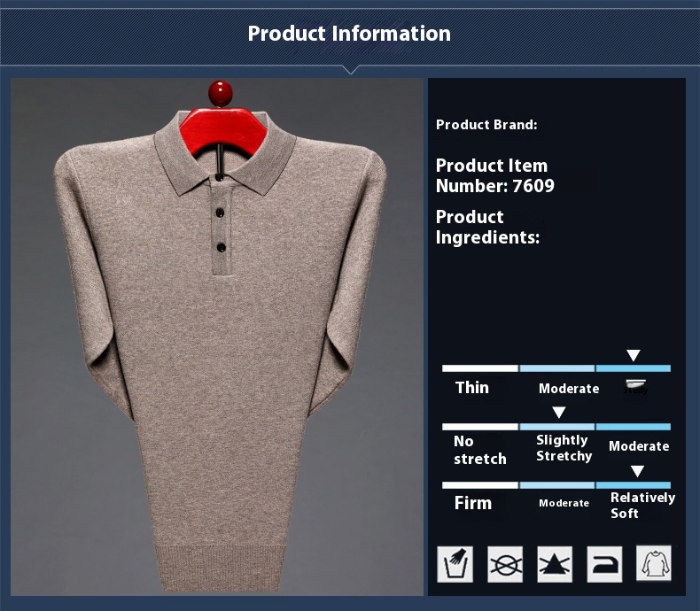Click the Product Brand label
Viewport: 700px width, 611px height.
pyautogui.click(x=486, y=125)
